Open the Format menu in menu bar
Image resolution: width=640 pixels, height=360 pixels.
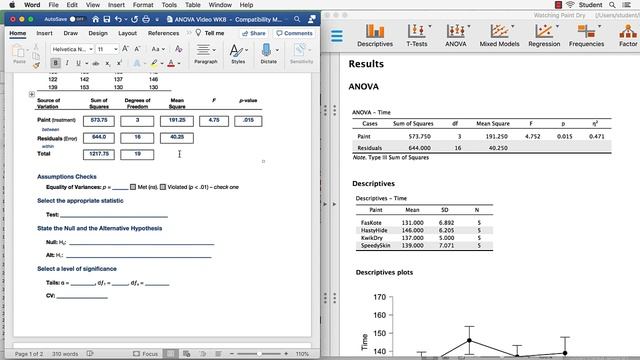[x=143, y=5]
